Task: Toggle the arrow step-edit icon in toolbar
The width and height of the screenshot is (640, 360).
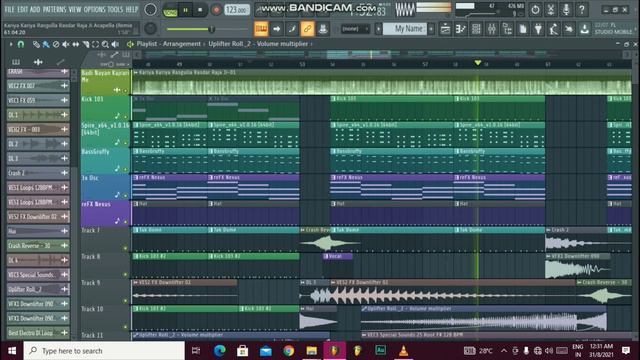Action: 277,29
